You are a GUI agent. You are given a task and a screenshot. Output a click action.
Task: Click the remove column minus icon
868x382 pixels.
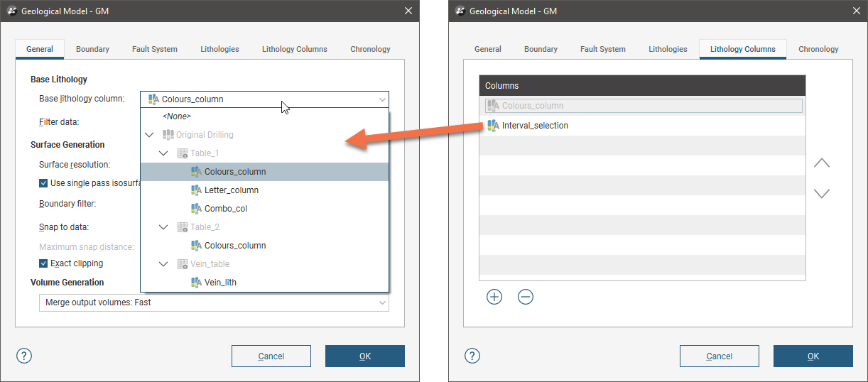coord(526,297)
